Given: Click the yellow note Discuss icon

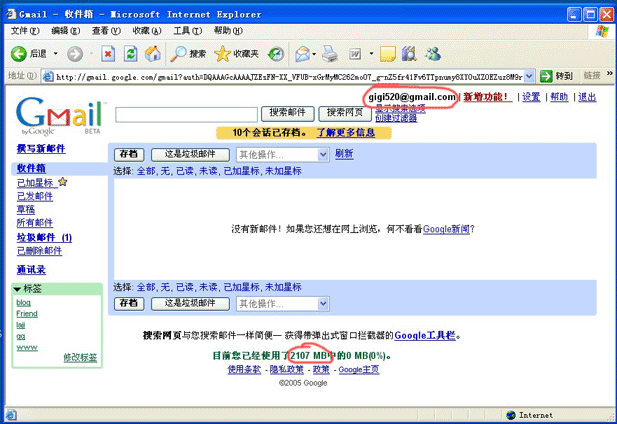Looking at the screenshot, I should coord(388,54).
